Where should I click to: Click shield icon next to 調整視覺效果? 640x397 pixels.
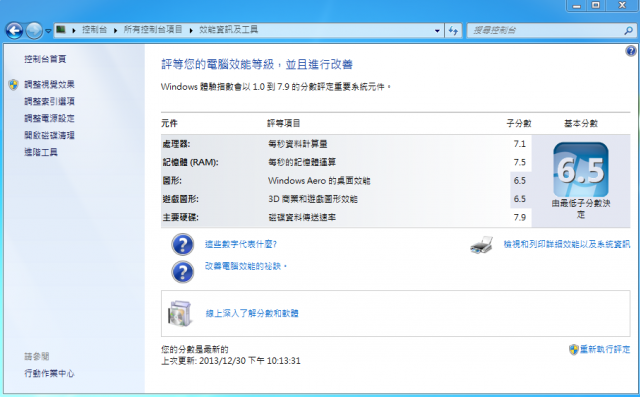(13, 84)
